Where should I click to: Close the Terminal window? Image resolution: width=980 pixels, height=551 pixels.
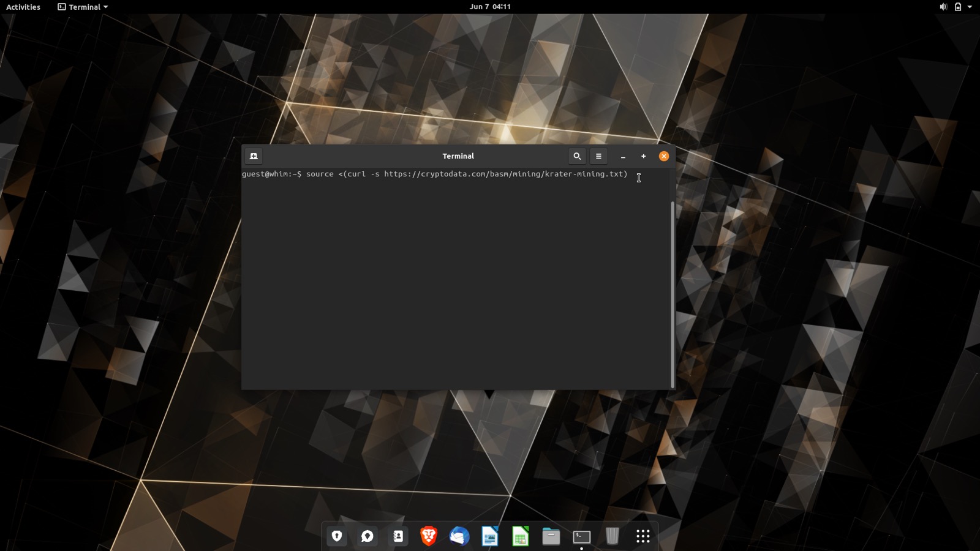click(x=663, y=156)
